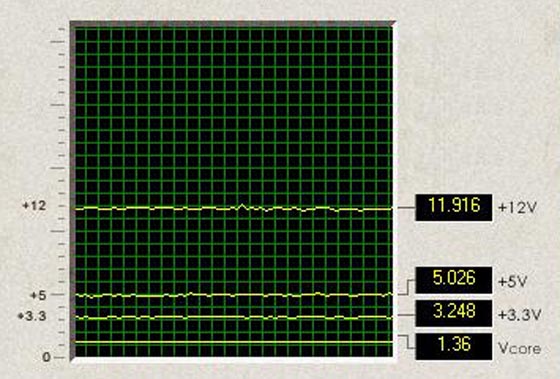Click the +5V voltage readout 5.026
560x379 pixels.
coord(454,280)
